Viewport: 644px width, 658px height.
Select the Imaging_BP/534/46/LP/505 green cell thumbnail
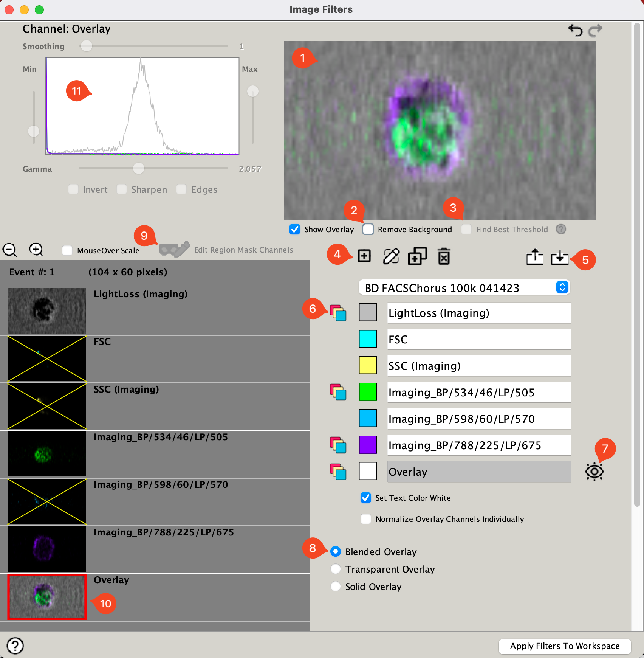click(x=47, y=454)
